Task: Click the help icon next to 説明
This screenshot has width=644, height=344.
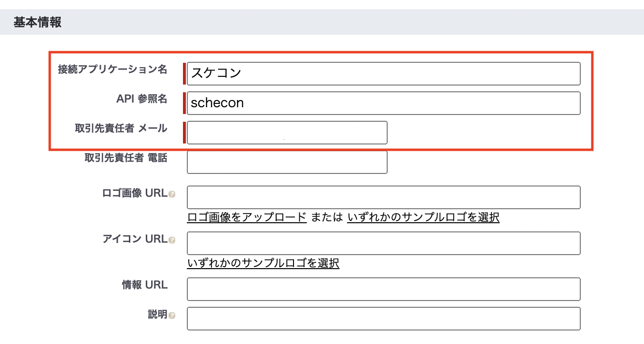Action: [x=172, y=315]
